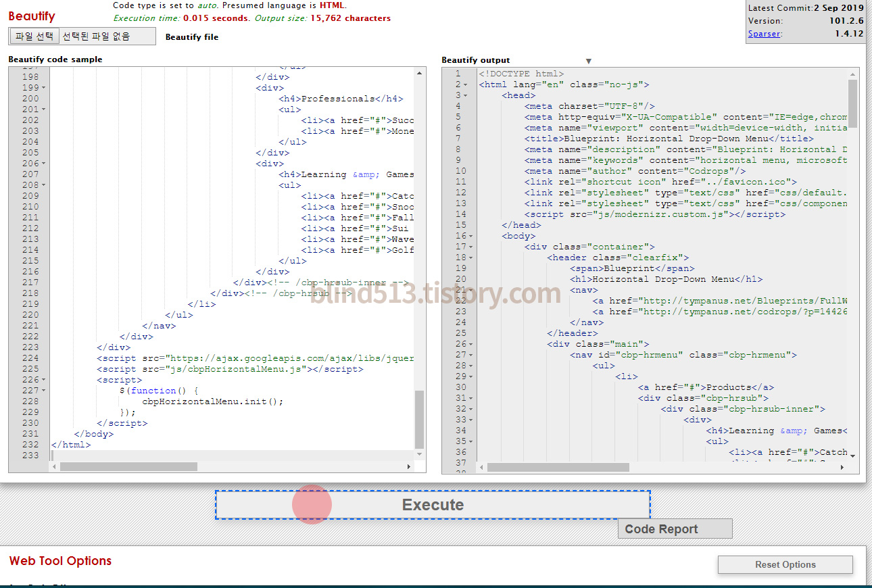Click the Latest Commit date 2 Sep 2019

click(839, 8)
